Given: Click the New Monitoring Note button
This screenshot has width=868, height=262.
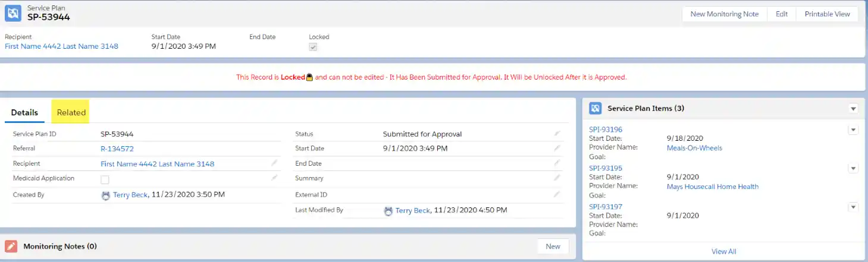Looking at the screenshot, I should pos(724,14).
